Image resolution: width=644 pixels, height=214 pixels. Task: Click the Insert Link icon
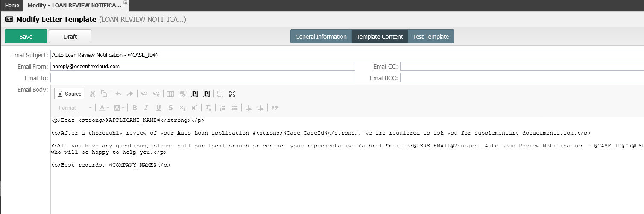tap(144, 94)
